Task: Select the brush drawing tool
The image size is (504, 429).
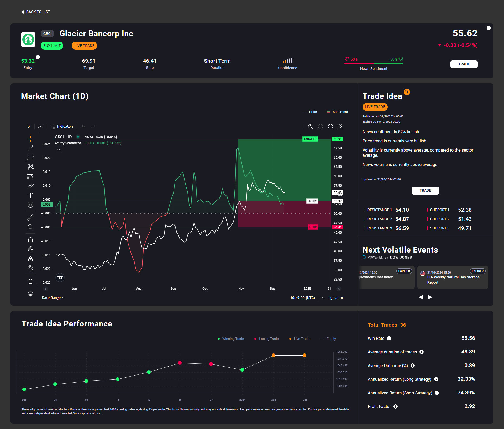Action: point(30,186)
